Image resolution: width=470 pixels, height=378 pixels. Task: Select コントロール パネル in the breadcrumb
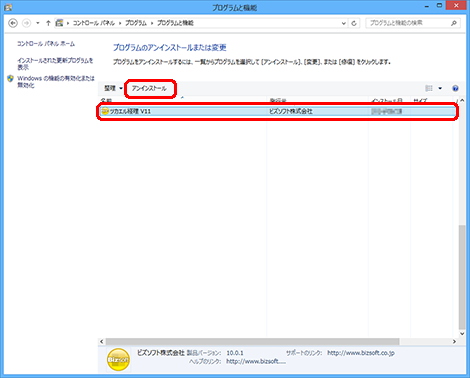[x=94, y=23]
